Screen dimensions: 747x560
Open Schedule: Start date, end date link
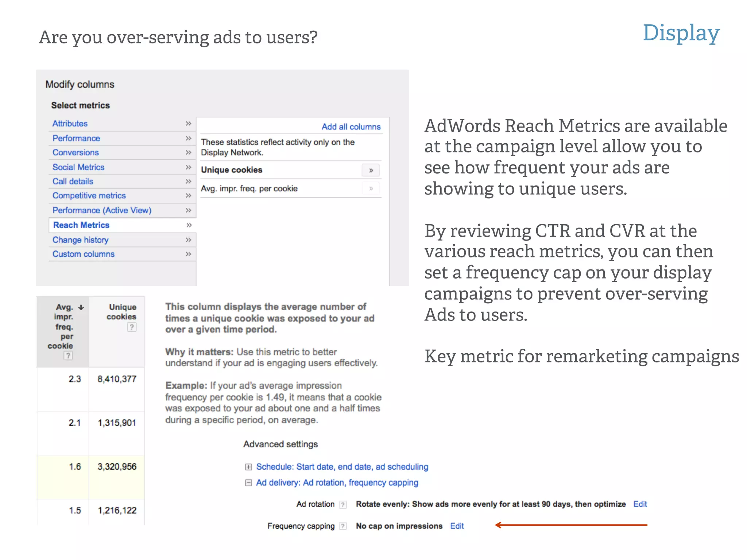342,467
